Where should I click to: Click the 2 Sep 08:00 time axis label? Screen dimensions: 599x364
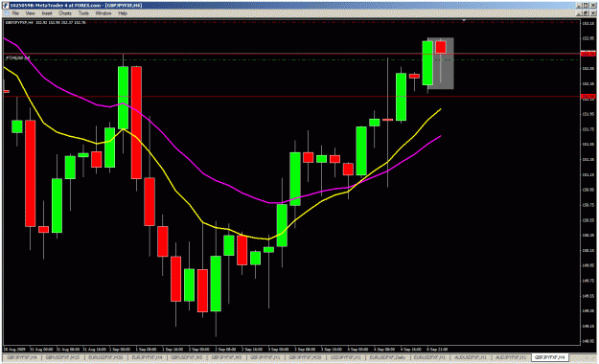tap(225, 349)
